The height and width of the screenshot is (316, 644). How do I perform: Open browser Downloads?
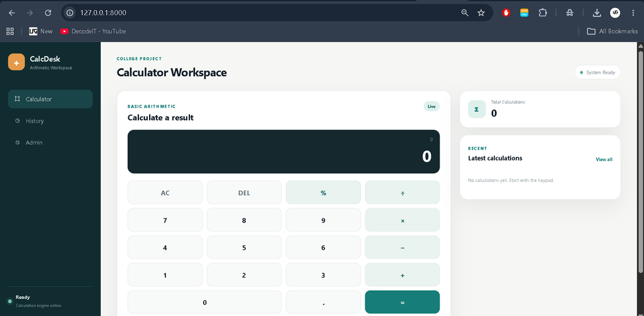(x=597, y=13)
